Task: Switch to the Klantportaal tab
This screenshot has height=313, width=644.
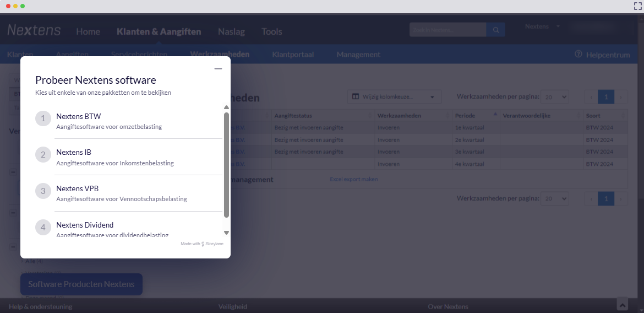Action: pos(293,55)
